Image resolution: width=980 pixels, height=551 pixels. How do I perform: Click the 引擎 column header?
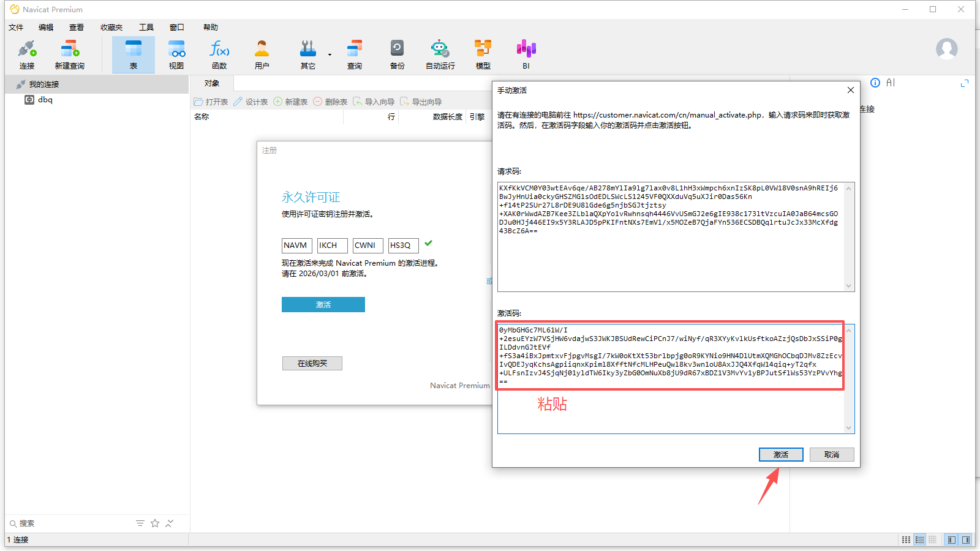(477, 116)
